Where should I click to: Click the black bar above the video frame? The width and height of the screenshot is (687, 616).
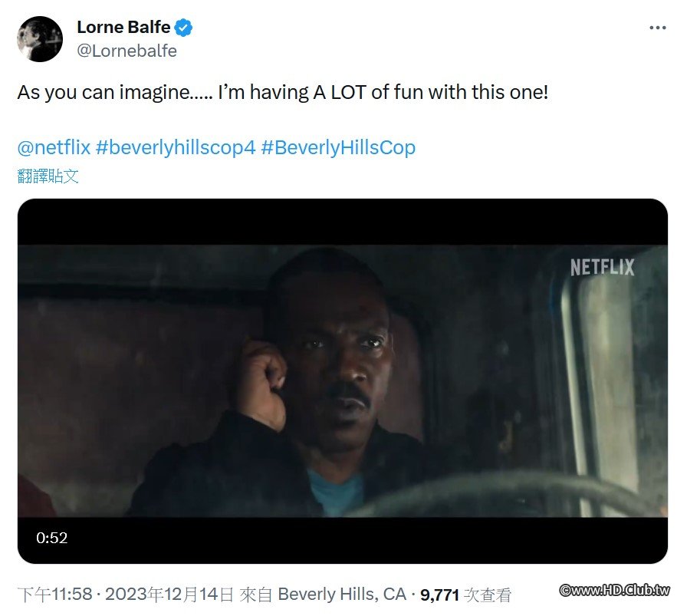click(343, 222)
